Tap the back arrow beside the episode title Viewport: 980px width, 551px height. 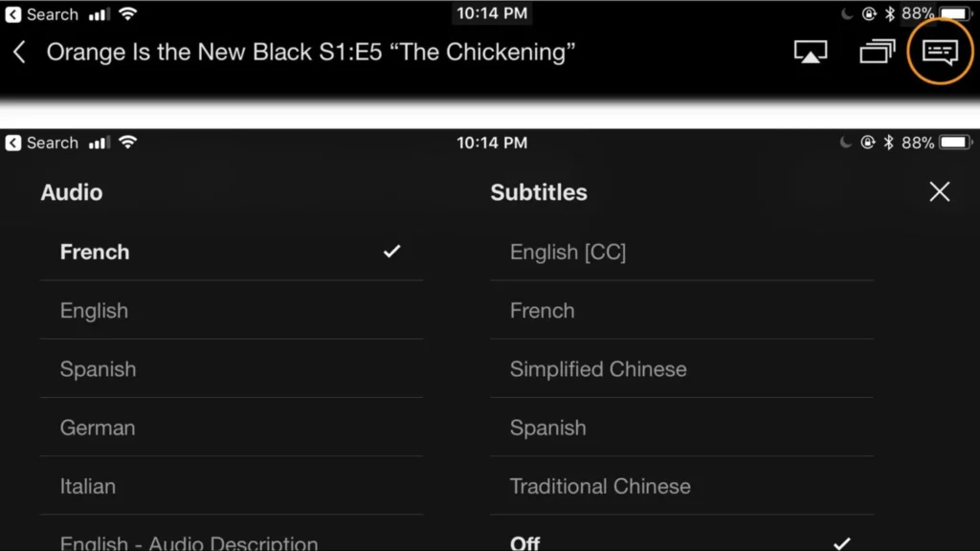pos(19,53)
